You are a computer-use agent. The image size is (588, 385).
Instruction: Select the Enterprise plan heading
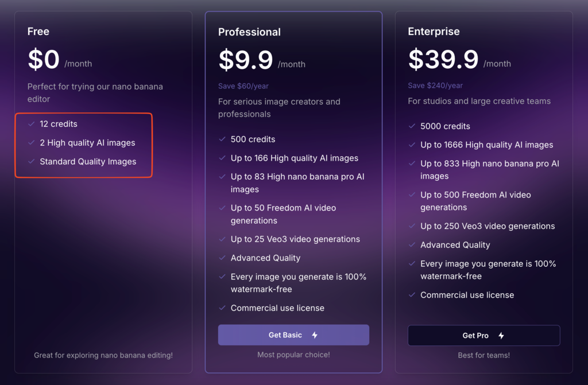pos(433,32)
